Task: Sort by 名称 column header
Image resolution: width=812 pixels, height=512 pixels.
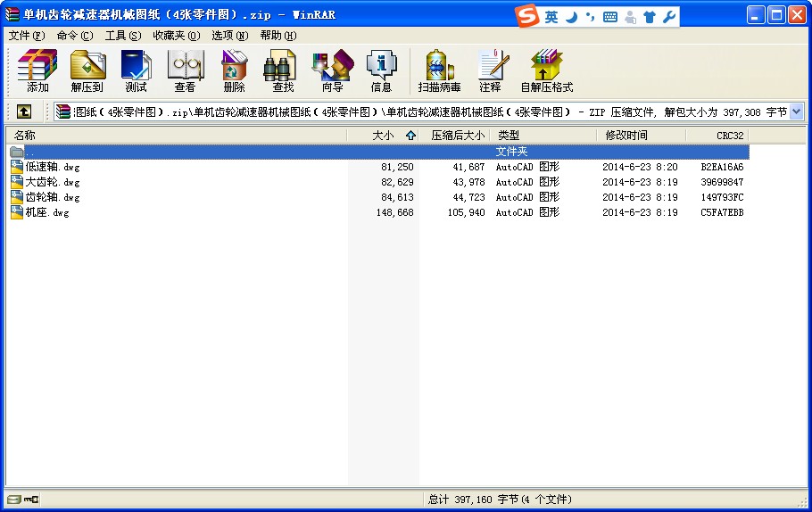Action: pos(177,136)
